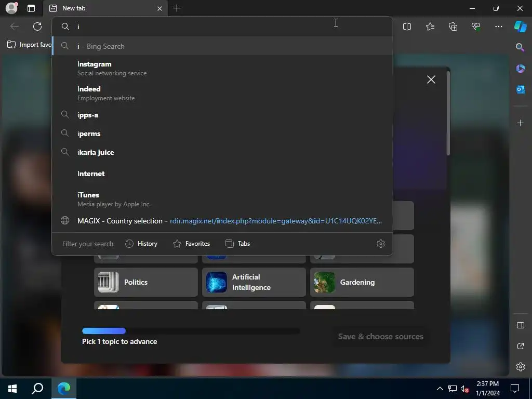Click inside the address bar text field

222,26
